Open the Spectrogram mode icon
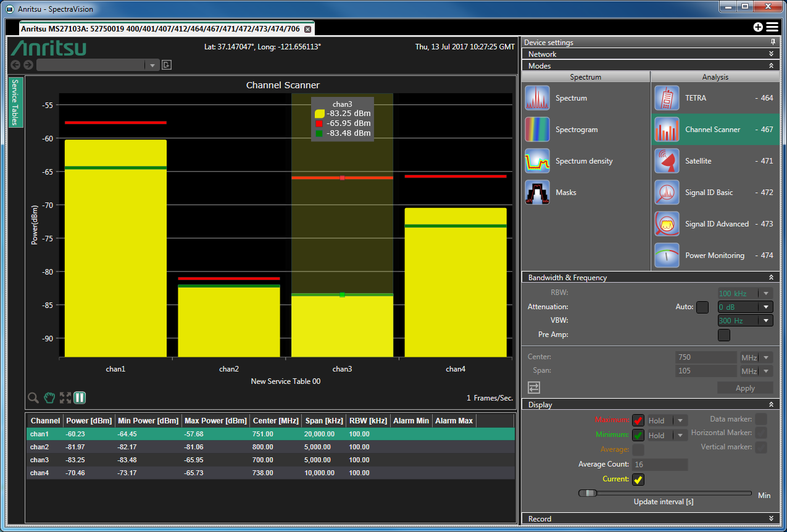This screenshot has width=787, height=532. 537,130
